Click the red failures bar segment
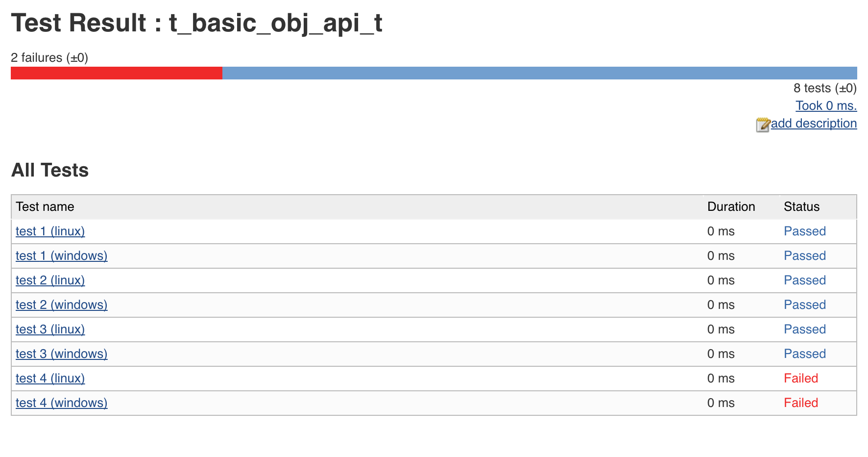 (x=117, y=73)
